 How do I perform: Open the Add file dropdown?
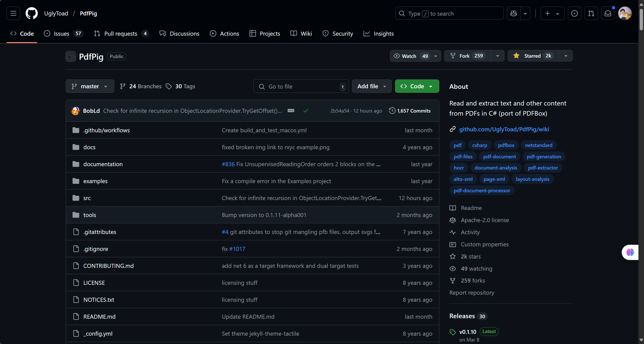(372, 87)
